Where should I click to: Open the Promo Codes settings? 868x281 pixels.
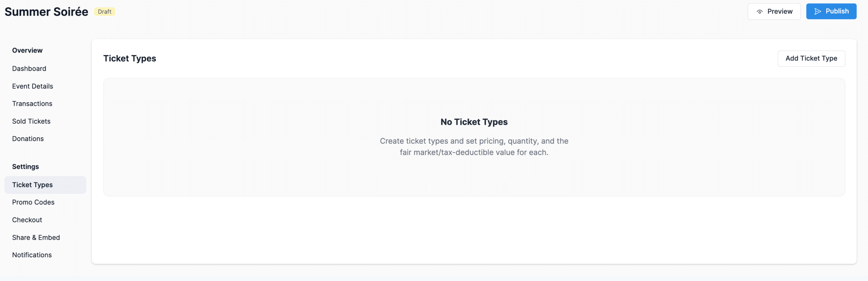pyautogui.click(x=33, y=202)
